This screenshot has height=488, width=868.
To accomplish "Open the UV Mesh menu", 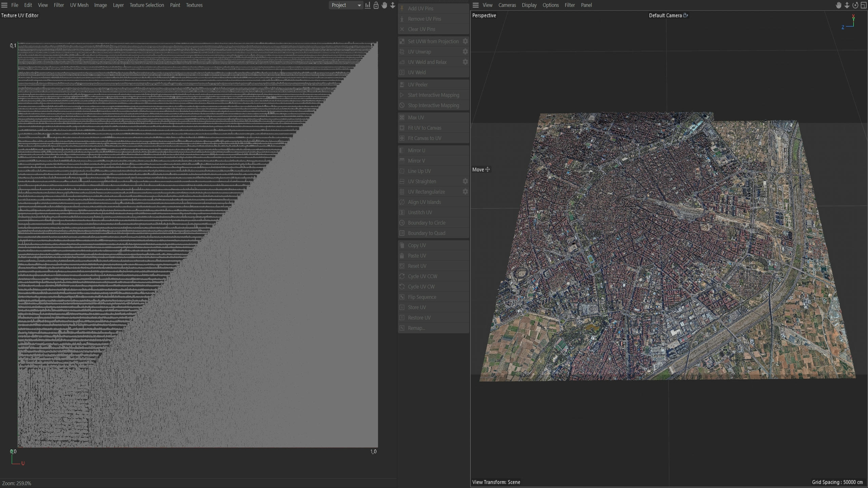I will click(79, 5).
